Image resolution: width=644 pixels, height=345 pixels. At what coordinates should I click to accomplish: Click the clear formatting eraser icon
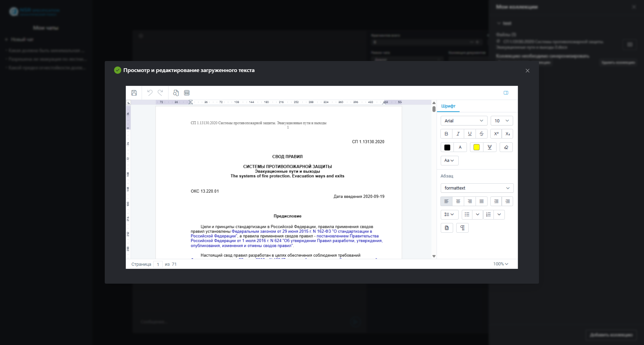pyautogui.click(x=506, y=148)
